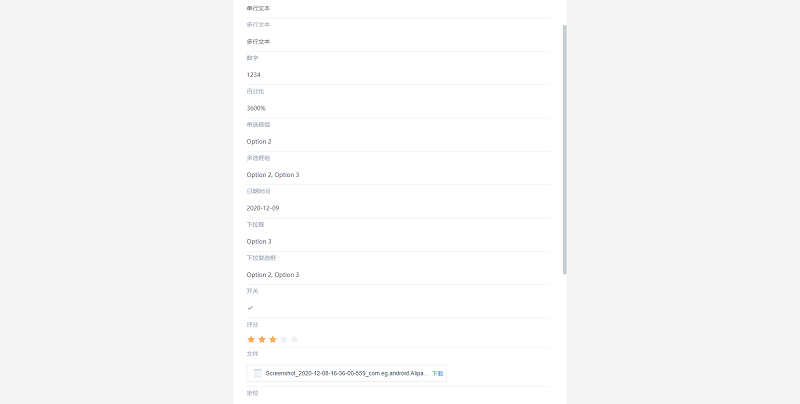Click the 多选框组 value Option 2, Option 3
800x404 pixels.
[x=273, y=175]
